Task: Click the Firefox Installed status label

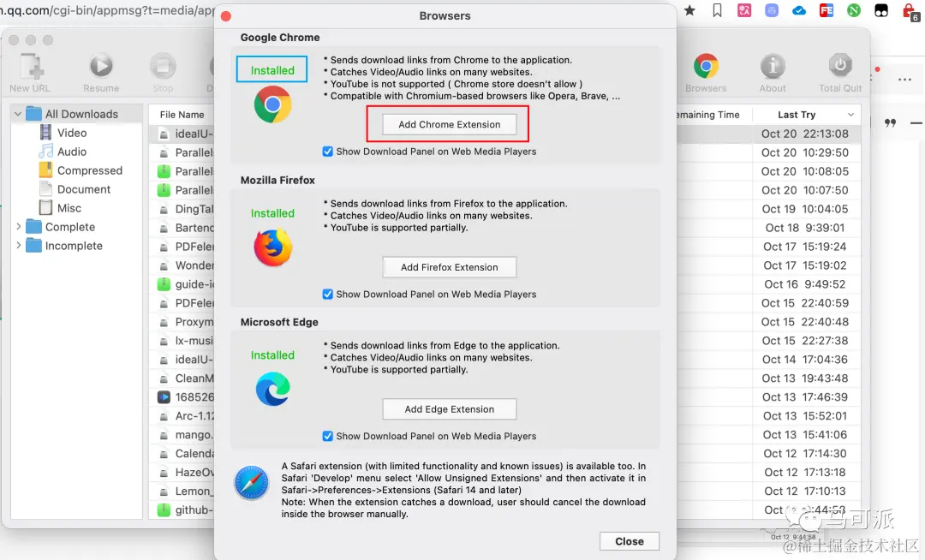Action: click(272, 213)
